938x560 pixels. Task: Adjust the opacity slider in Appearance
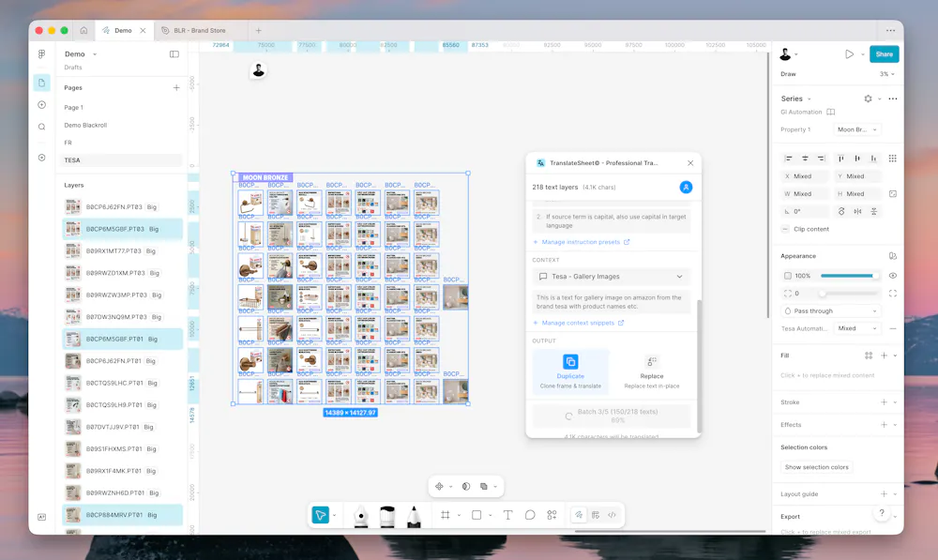click(849, 276)
